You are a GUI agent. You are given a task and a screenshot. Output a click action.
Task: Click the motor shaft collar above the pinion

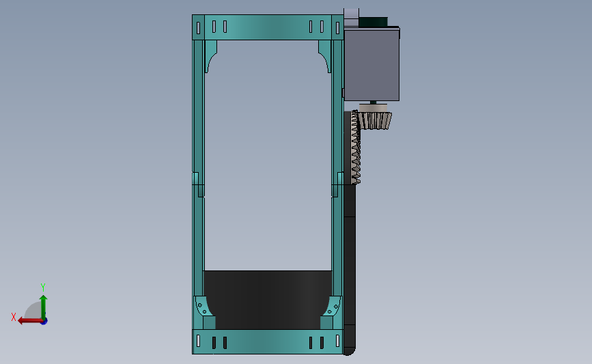point(373,108)
